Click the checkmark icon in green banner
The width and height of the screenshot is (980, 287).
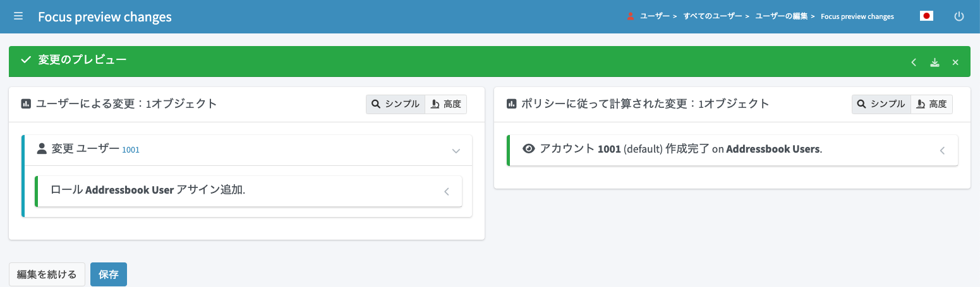click(x=26, y=60)
